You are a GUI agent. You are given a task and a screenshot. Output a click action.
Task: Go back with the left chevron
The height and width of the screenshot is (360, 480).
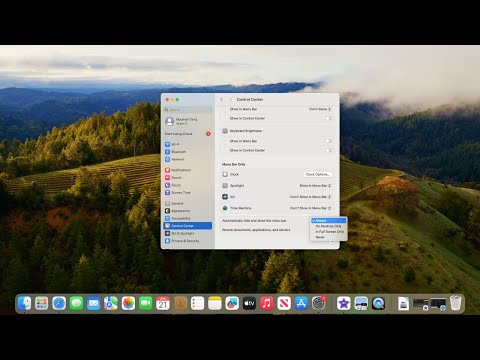[222, 99]
